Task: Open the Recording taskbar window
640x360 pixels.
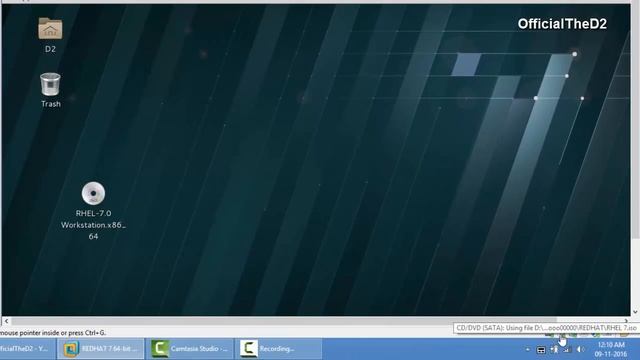Action: tap(279, 349)
